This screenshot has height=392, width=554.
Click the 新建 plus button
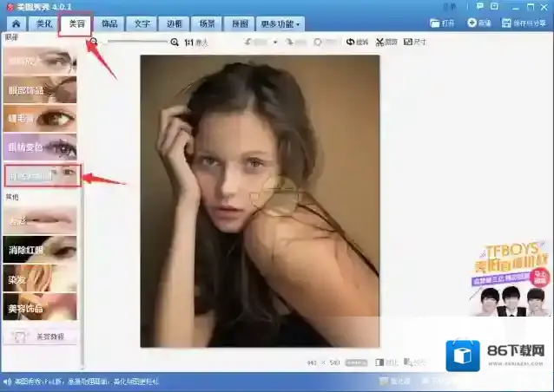click(x=479, y=23)
